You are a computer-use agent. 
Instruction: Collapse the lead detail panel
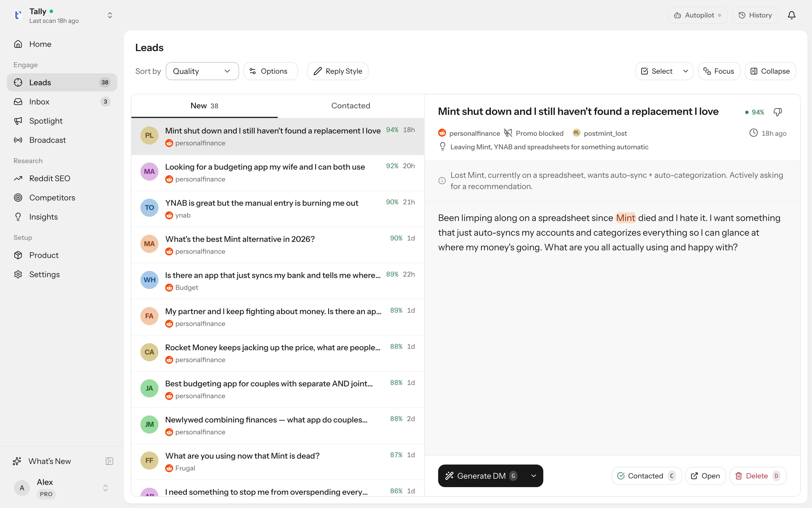click(770, 71)
